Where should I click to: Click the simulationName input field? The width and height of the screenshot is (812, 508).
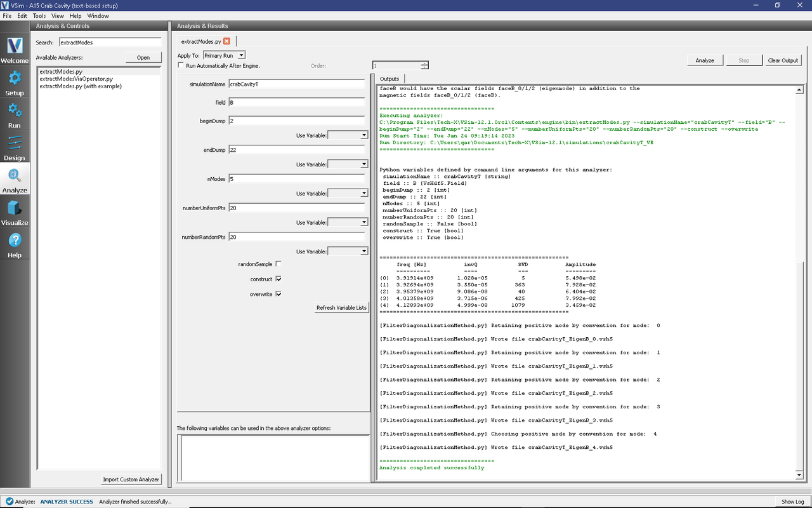[296, 84]
